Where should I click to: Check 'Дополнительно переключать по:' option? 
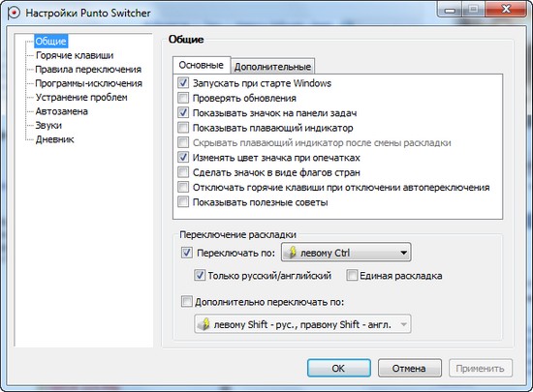click(x=187, y=301)
